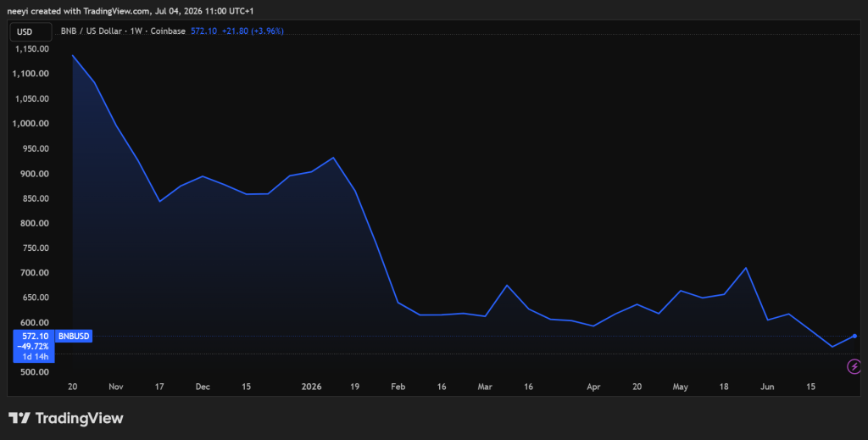This screenshot has height=440, width=868.
Task: Click the −49.72% change label
Action: [x=33, y=347]
